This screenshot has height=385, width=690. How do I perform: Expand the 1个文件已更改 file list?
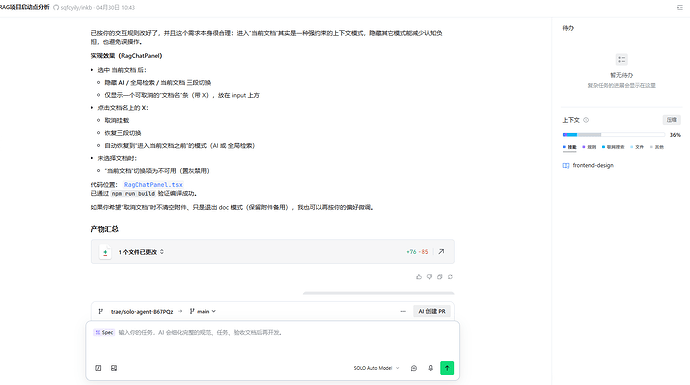[141, 252]
